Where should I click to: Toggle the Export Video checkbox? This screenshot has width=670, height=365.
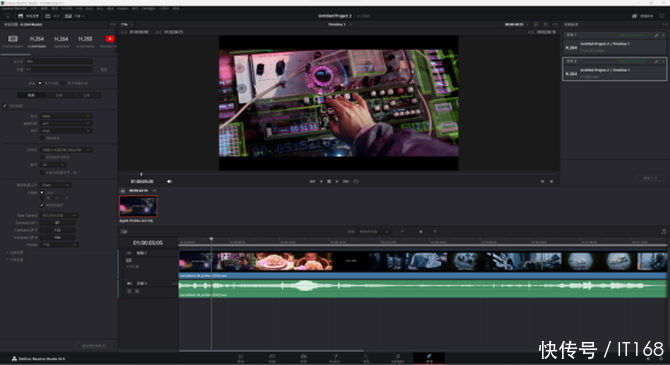(x=5, y=106)
